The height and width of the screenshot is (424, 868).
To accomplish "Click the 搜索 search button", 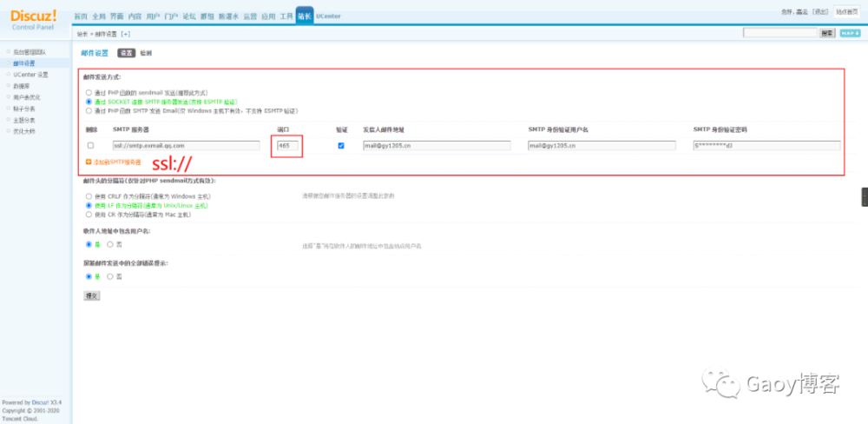I will (827, 33).
